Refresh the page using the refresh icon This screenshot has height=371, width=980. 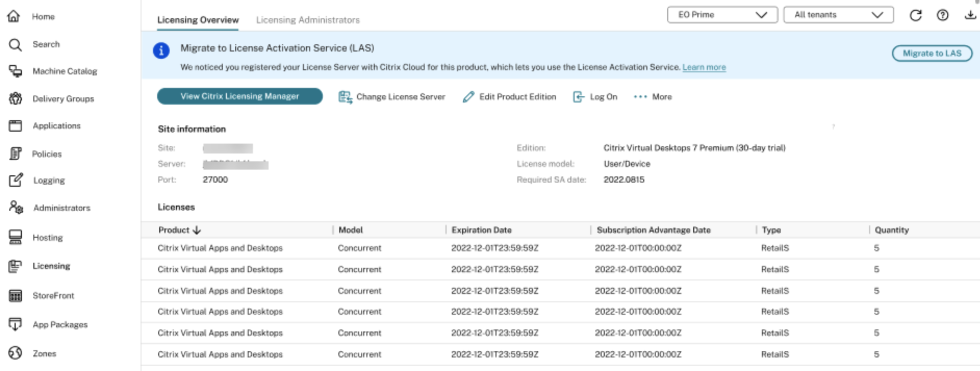click(x=915, y=15)
